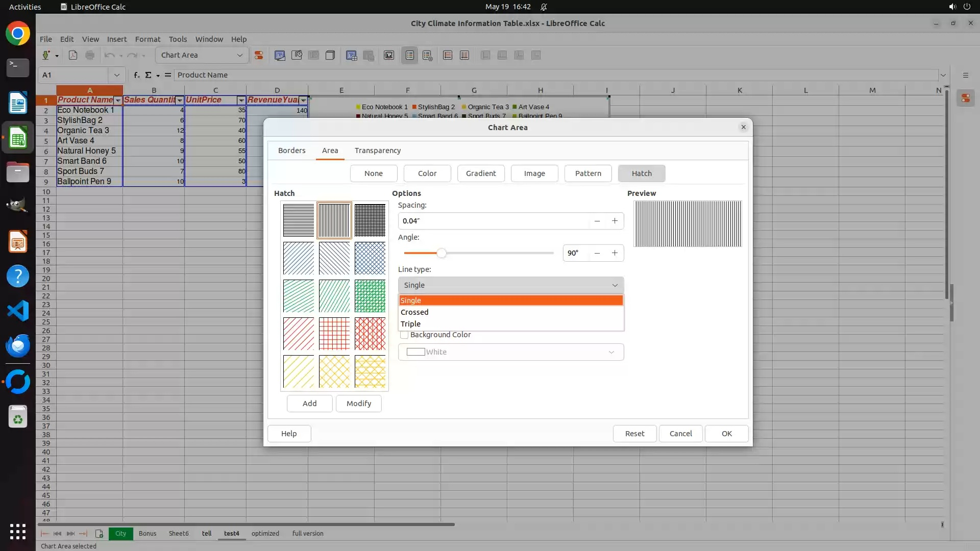
Task: Select Triple in line type dropdown
Action: click(x=410, y=324)
